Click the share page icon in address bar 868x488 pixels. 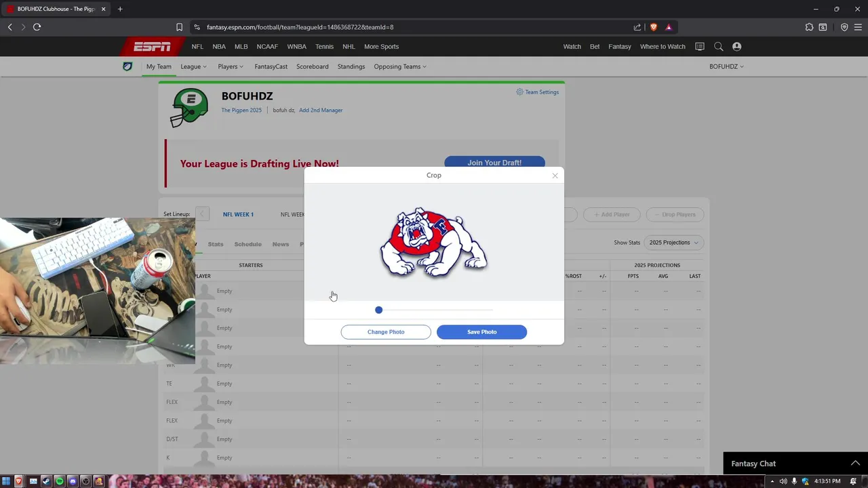click(x=637, y=27)
